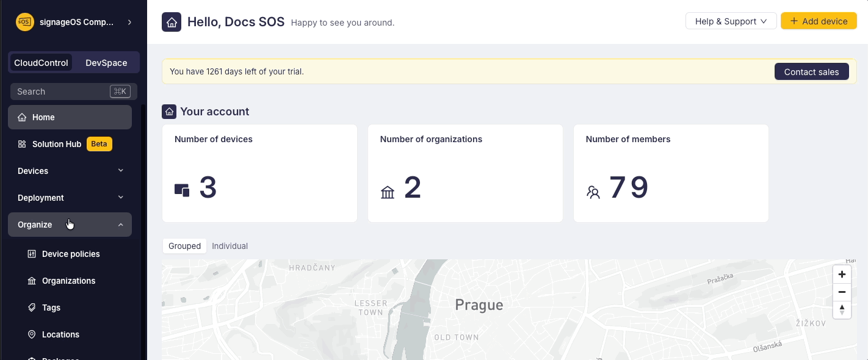Click the Add device button
The height and width of the screenshot is (360, 868).
819,21
